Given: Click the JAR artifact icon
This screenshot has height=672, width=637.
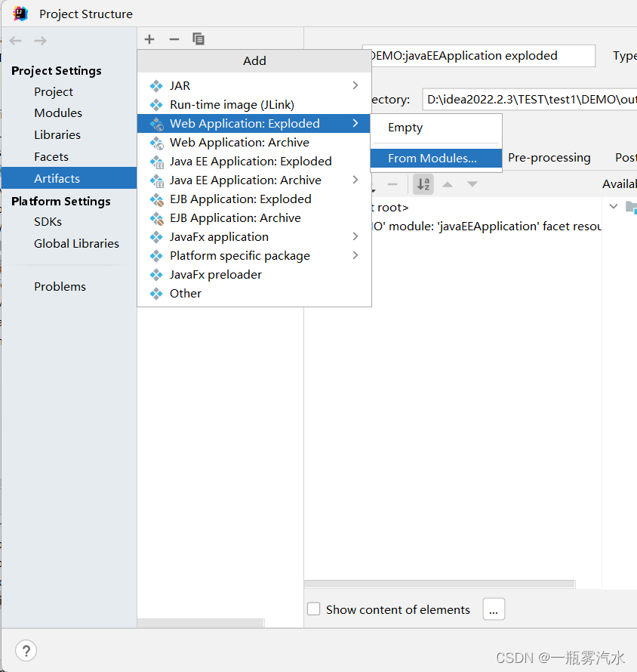Looking at the screenshot, I should coord(156,86).
